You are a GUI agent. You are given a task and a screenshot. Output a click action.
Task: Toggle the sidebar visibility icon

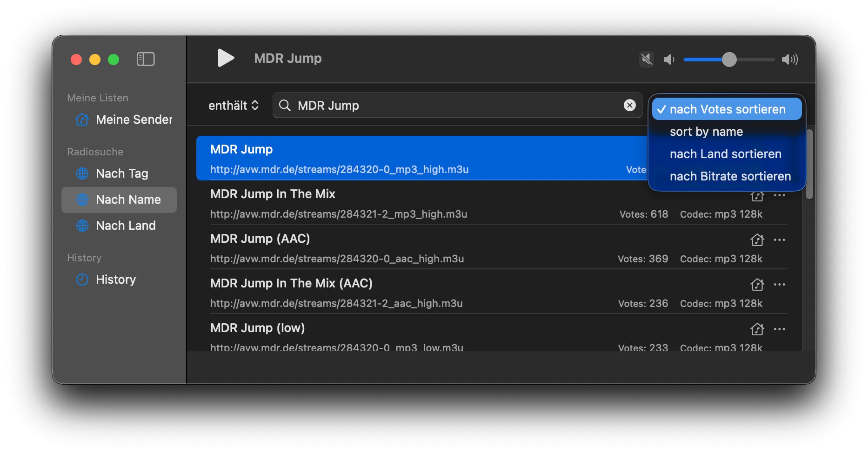pos(146,59)
